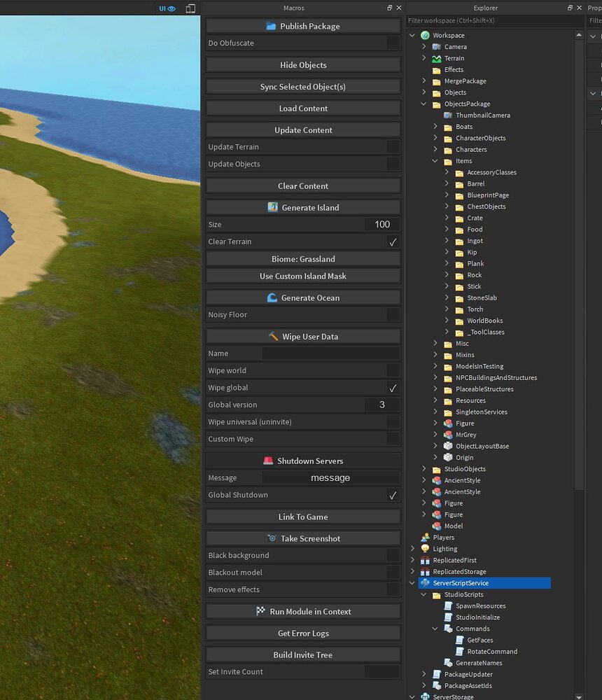
Task: Uncheck the Global Shutdown checkbox
Action: tap(393, 495)
